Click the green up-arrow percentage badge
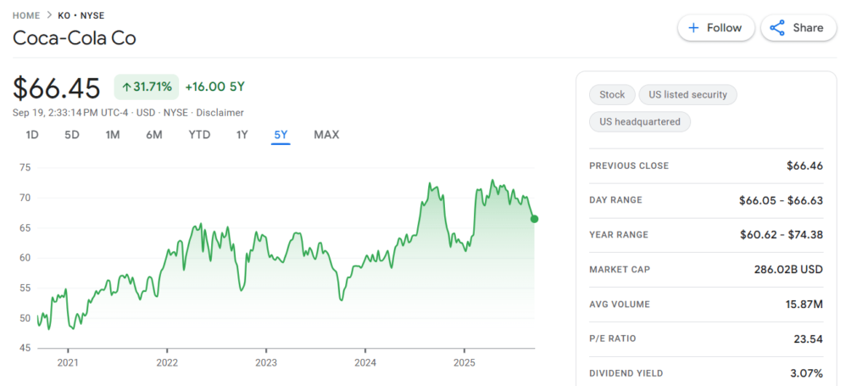The width and height of the screenshot is (868, 386). click(147, 87)
